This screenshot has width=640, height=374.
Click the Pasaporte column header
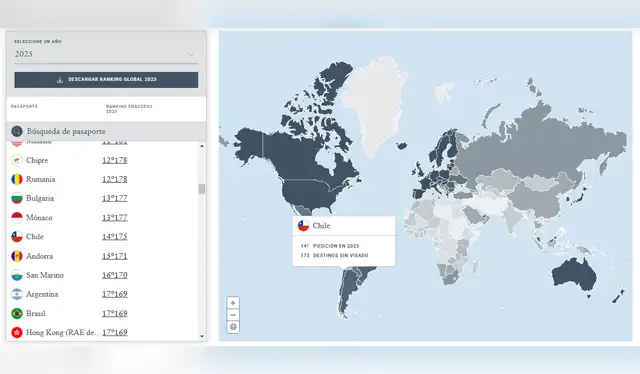(24, 106)
